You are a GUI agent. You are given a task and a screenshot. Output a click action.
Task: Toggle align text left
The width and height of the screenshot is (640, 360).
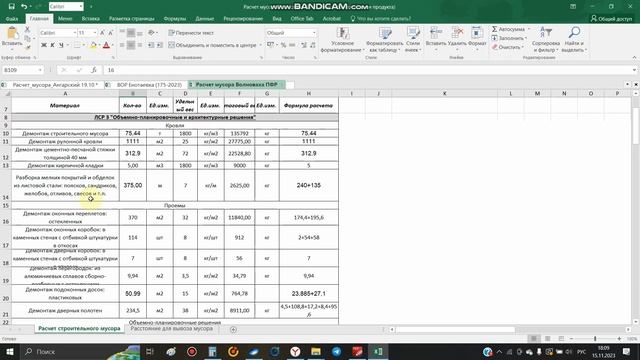[x=122, y=45]
